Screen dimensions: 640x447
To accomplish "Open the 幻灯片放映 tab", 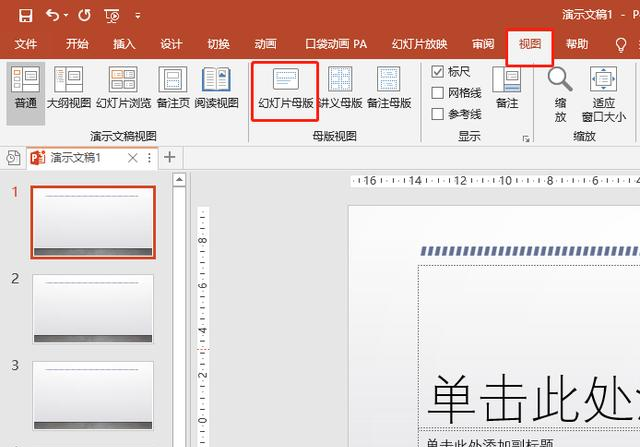I will tap(420, 44).
